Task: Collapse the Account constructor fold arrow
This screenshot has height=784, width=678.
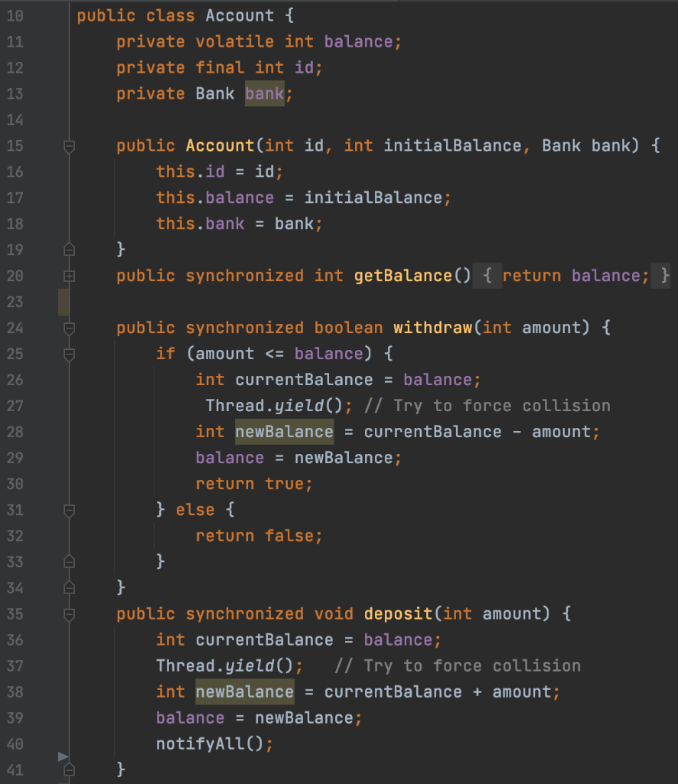Action: point(68,146)
